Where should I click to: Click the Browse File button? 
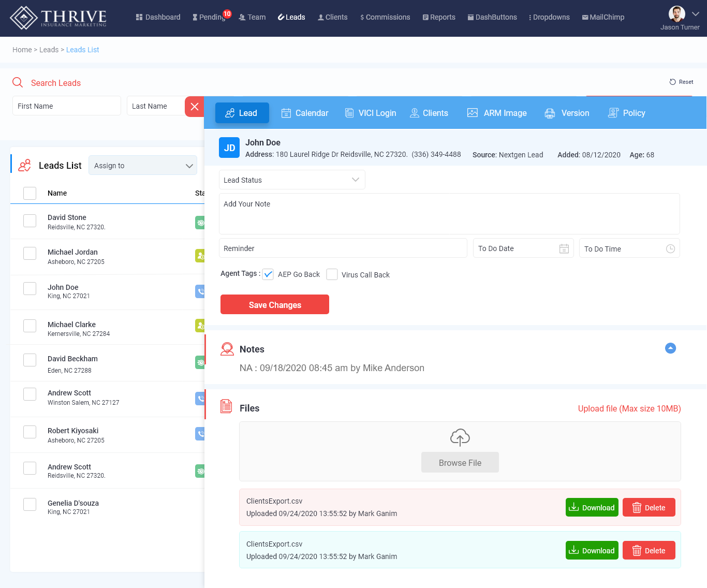coord(460,462)
